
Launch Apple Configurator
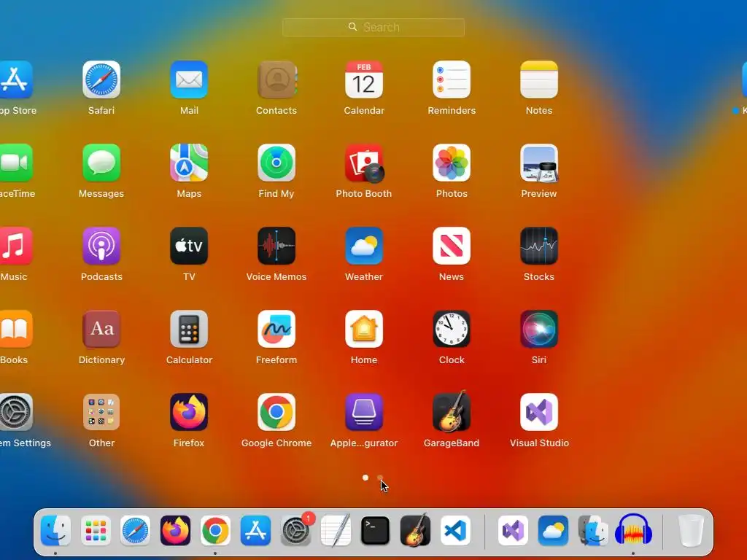pos(364,412)
